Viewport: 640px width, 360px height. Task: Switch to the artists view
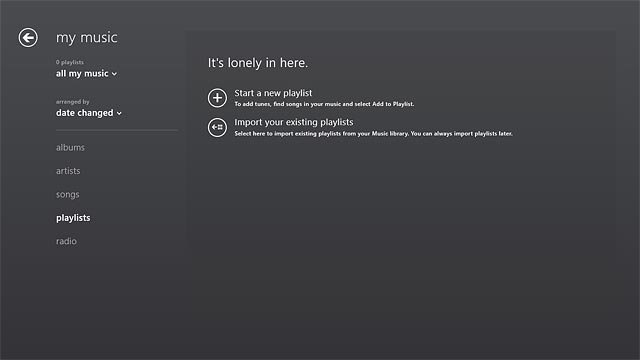pyautogui.click(x=68, y=171)
